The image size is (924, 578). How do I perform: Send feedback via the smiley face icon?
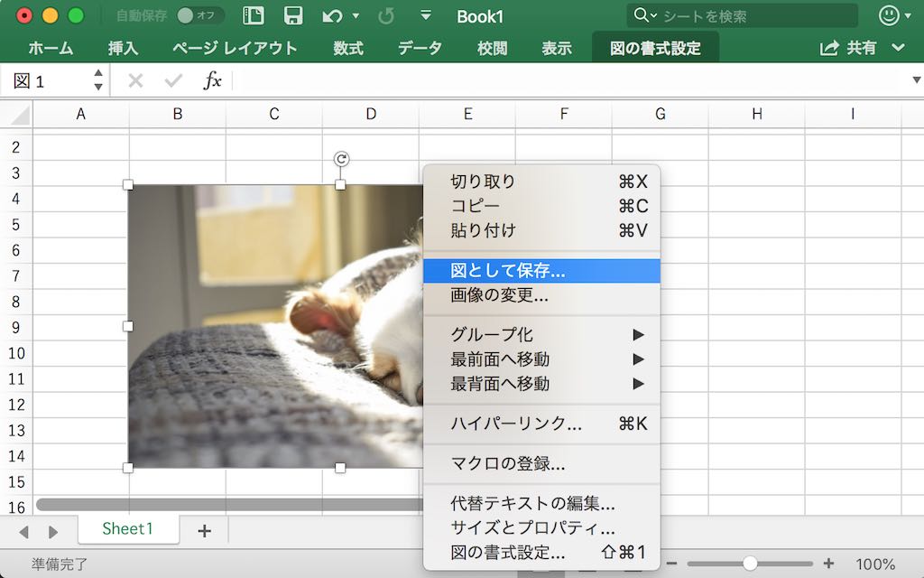click(x=890, y=15)
